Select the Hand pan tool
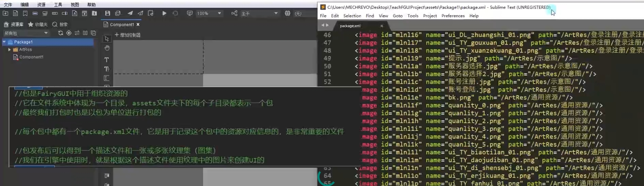 pos(107,48)
